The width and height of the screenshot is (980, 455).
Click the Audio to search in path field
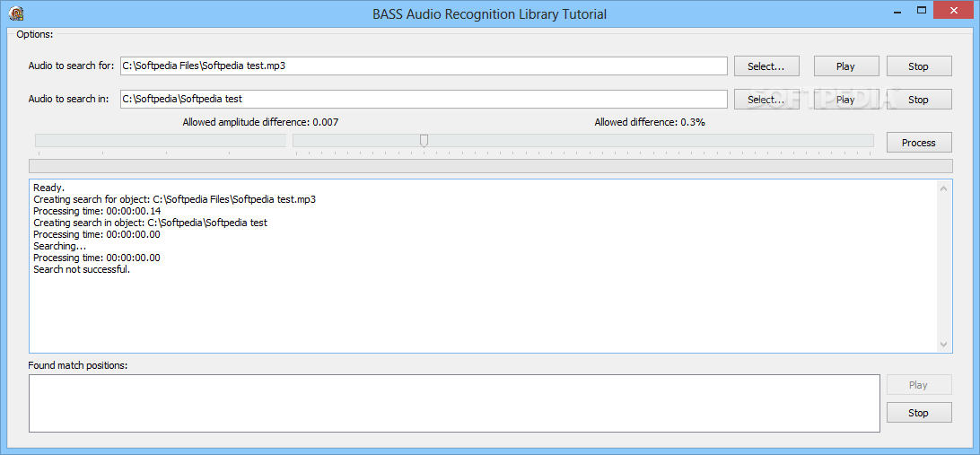tap(424, 99)
